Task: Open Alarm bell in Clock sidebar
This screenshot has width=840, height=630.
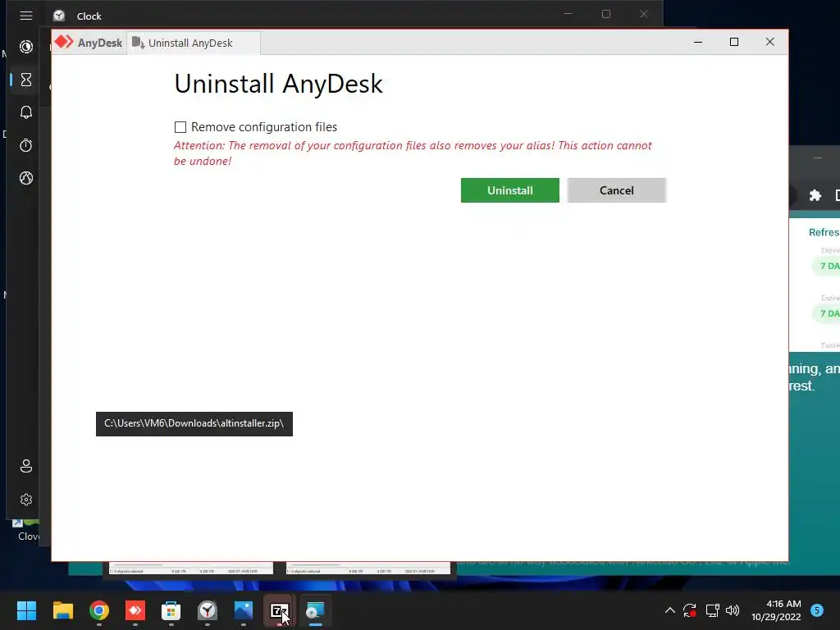Action: (26, 112)
